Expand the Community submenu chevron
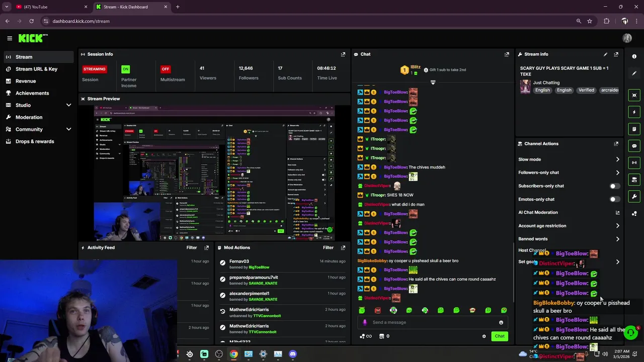644x362 pixels. coord(68,129)
